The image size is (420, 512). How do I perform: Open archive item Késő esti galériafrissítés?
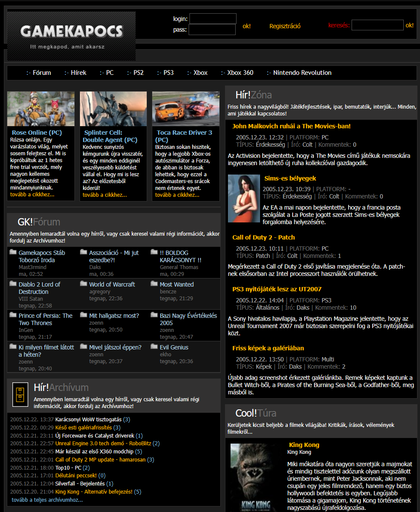click(83, 427)
